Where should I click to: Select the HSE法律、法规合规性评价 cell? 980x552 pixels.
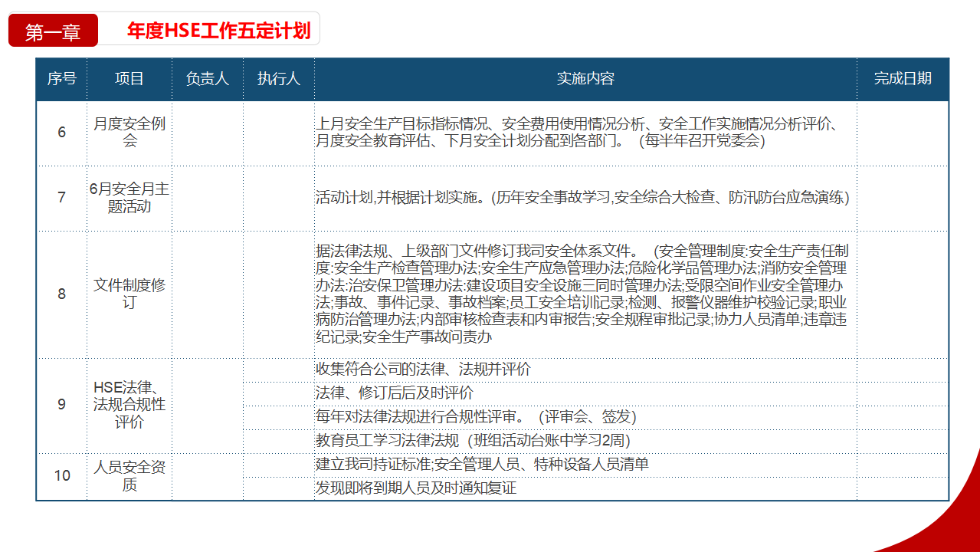click(129, 405)
